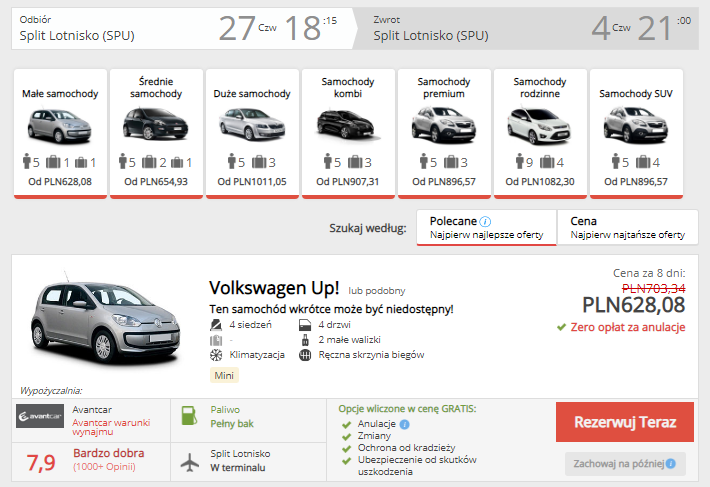
Task: Click the Anulacje info icon
Action: (405, 424)
